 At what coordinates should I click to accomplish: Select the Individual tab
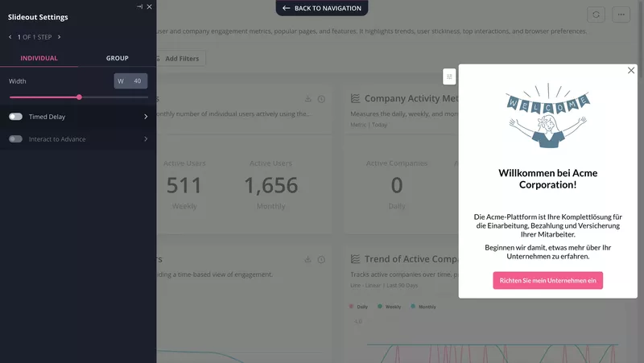[x=39, y=58]
